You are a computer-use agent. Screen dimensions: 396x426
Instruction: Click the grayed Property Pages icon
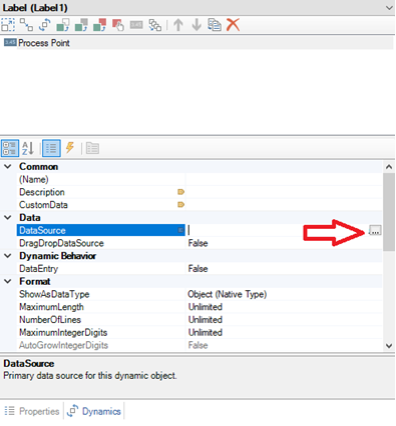point(92,148)
